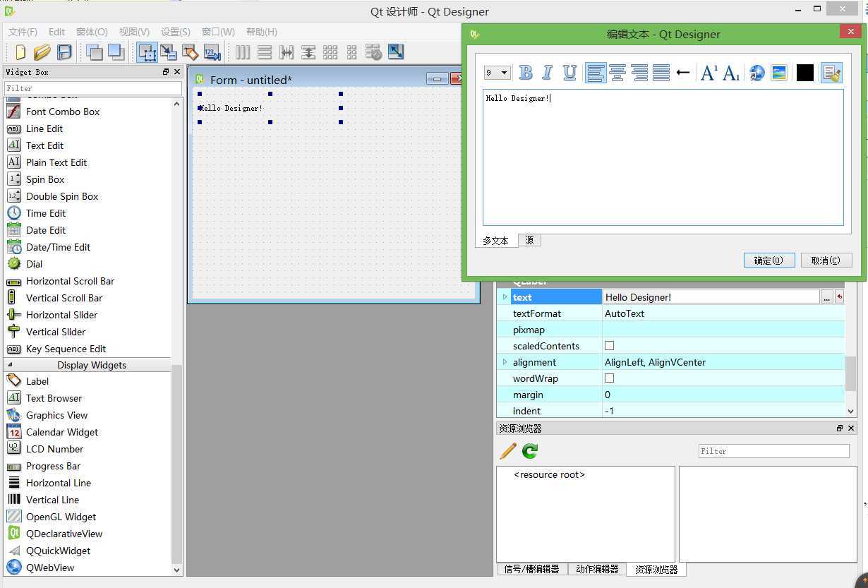Lay out vertically in splitter

click(x=308, y=52)
